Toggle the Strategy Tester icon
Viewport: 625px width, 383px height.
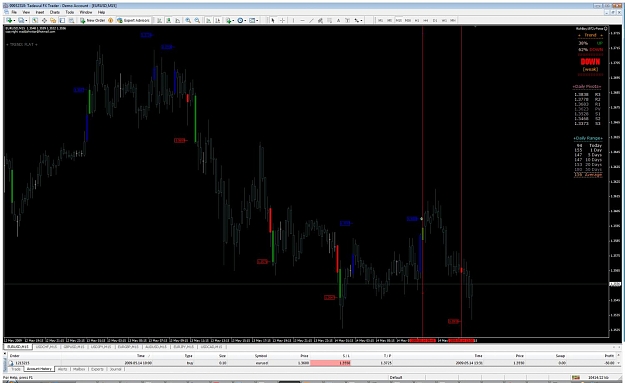tap(71, 20)
